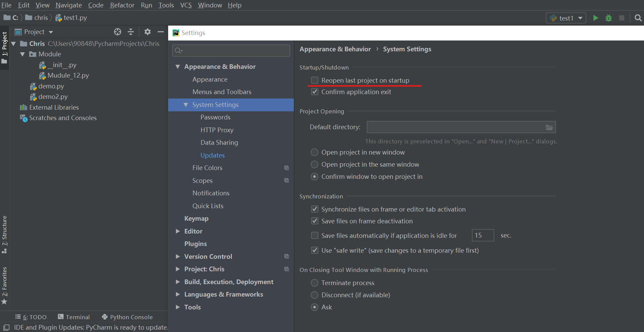Collapse the Module folder node

22,54
